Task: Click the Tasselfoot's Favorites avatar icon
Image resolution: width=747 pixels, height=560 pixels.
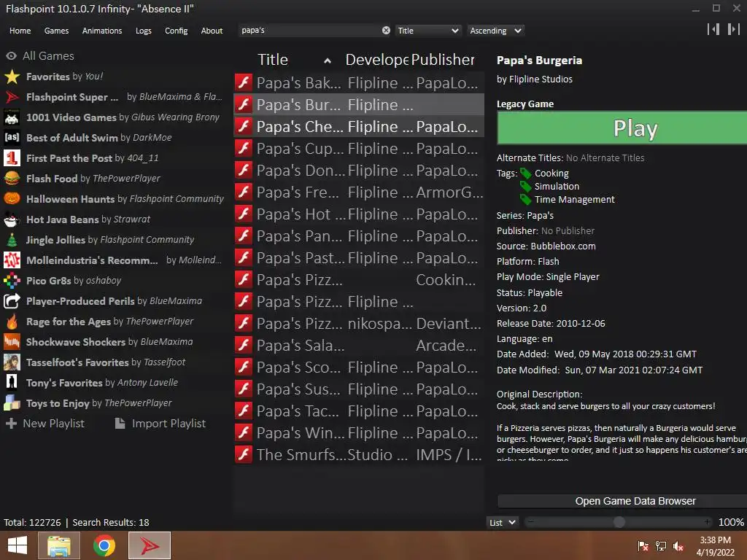Action: (x=12, y=362)
